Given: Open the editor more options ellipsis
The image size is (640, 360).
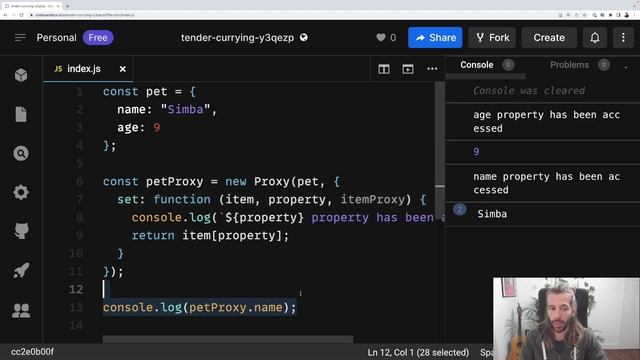Looking at the screenshot, I should [432, 69].
